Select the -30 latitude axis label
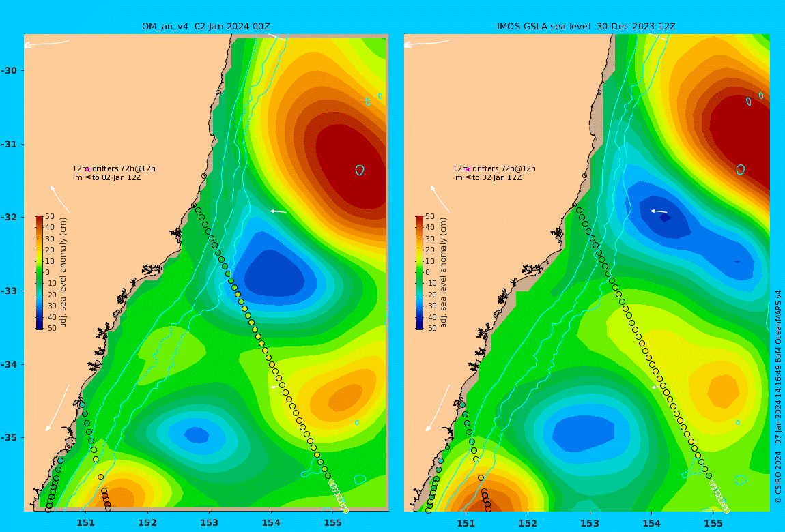The height and width of the screenshot is (532, 785). [8, 70]
